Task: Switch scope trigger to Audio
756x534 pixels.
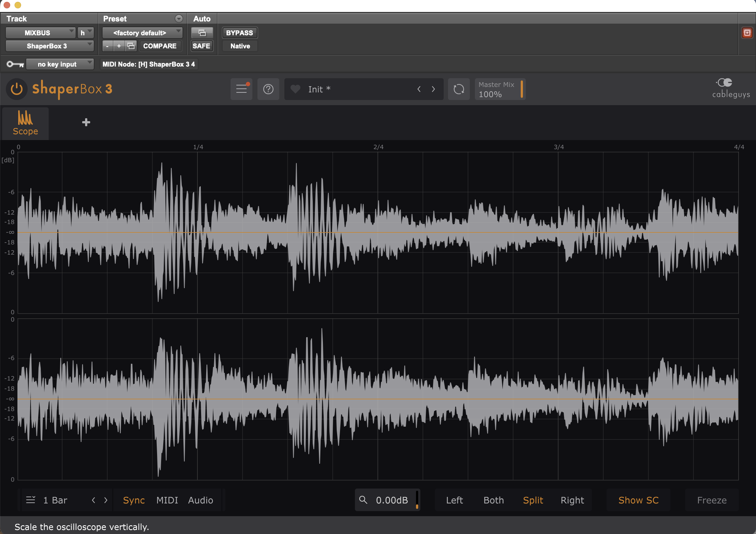Action: (x=201, y=500)
